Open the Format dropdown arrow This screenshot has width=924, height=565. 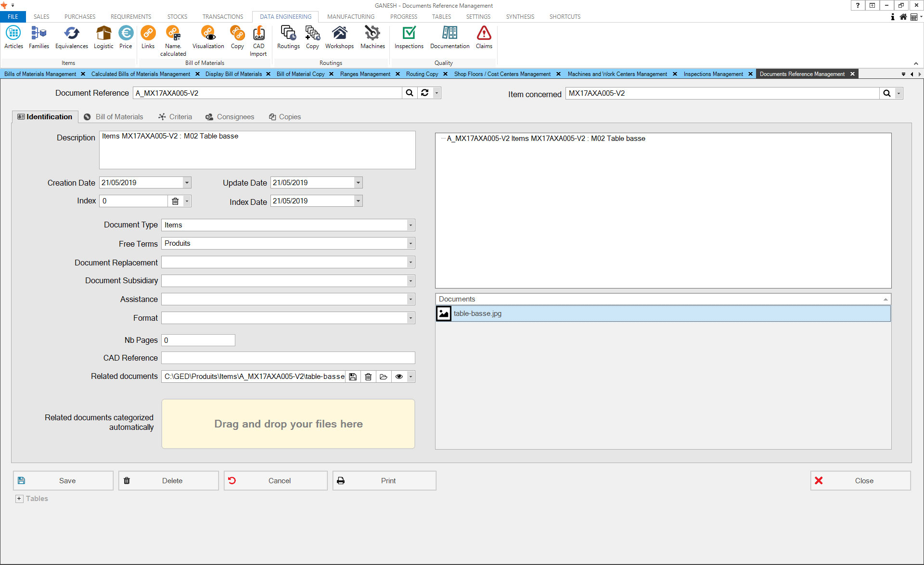coord(411,318)
